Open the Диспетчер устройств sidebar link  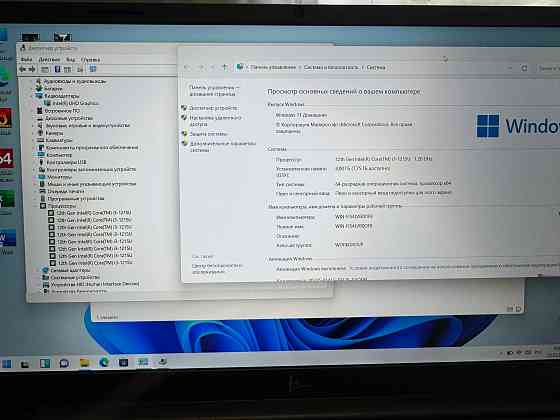click(x=213, y=108)
